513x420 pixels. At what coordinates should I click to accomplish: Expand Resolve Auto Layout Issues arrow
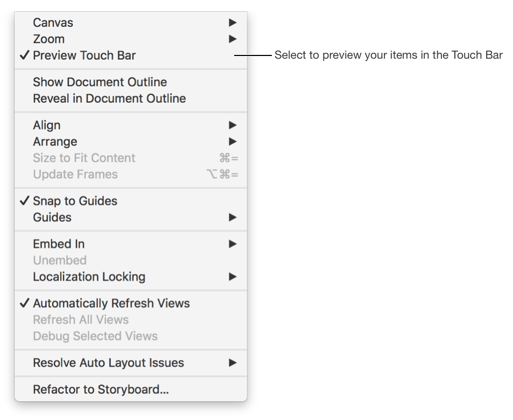pos(232,363)
